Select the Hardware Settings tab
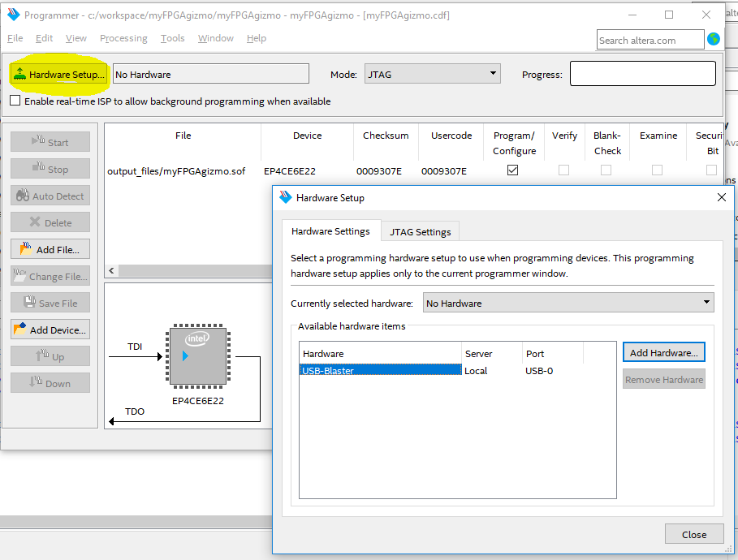This screenshot has height=560, width=738. [330, 231]
